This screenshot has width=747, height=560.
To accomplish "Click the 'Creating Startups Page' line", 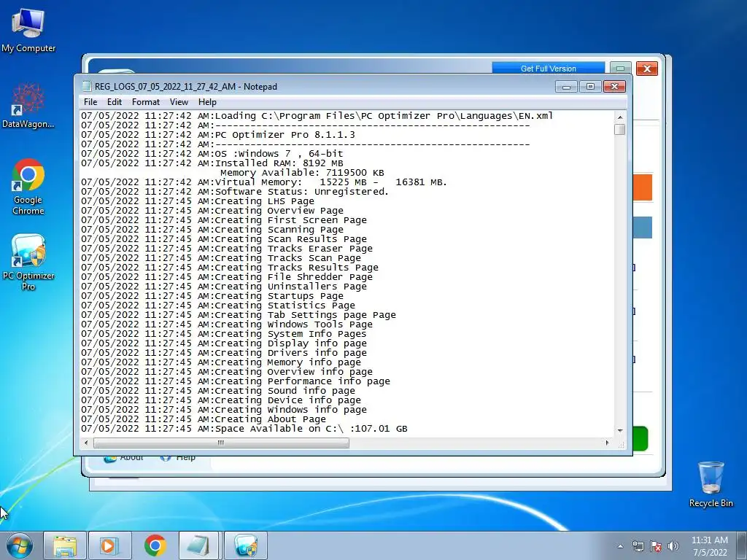I will (212, 296).
